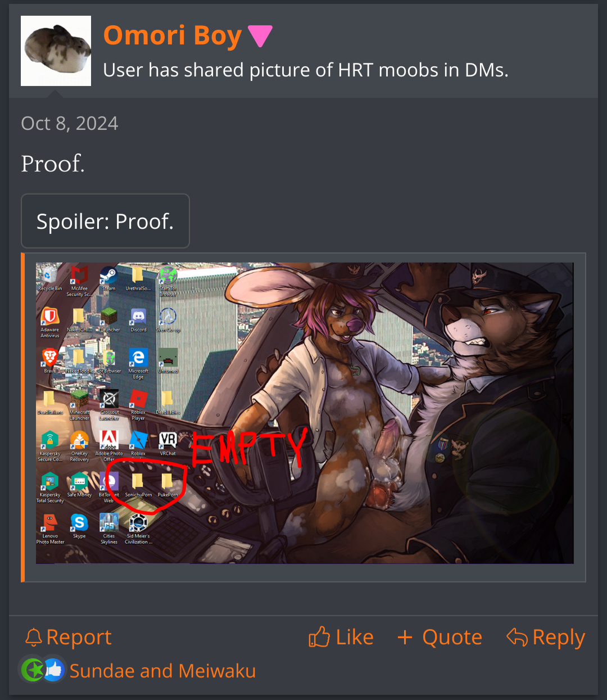The height and width of the screenshot is (700, 607).
Task: Open the Oct 8, 2024 post permalink
Action: click(x=70, y=123)
